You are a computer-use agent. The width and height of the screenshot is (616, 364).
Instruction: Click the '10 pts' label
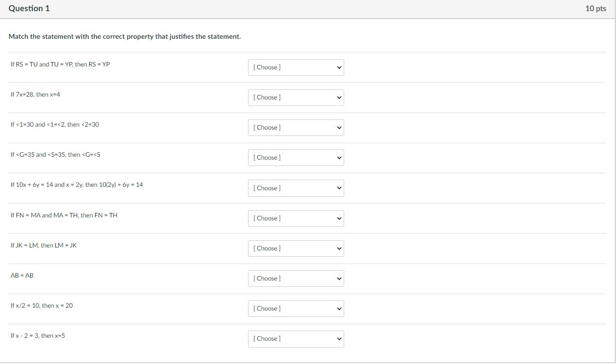point(596,8)
